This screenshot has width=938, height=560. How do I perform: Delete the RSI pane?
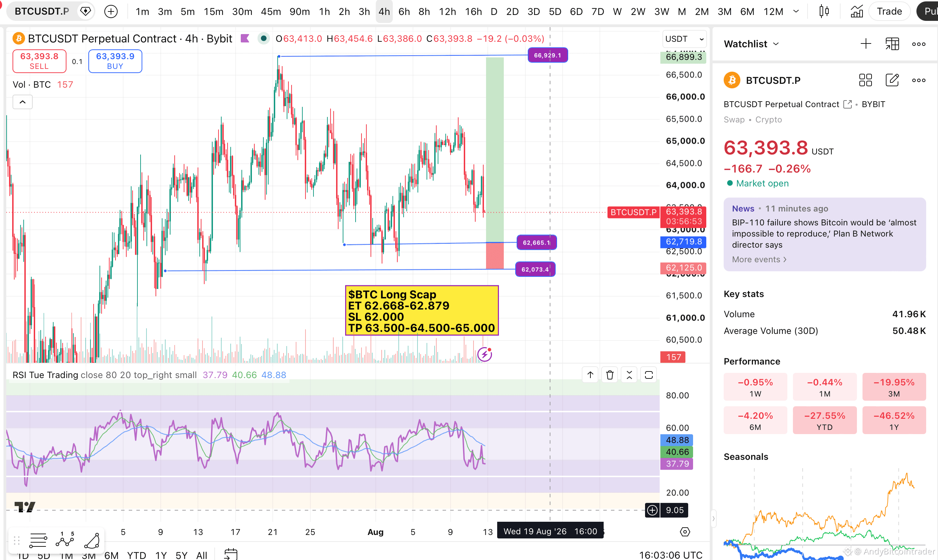point(610,375)
